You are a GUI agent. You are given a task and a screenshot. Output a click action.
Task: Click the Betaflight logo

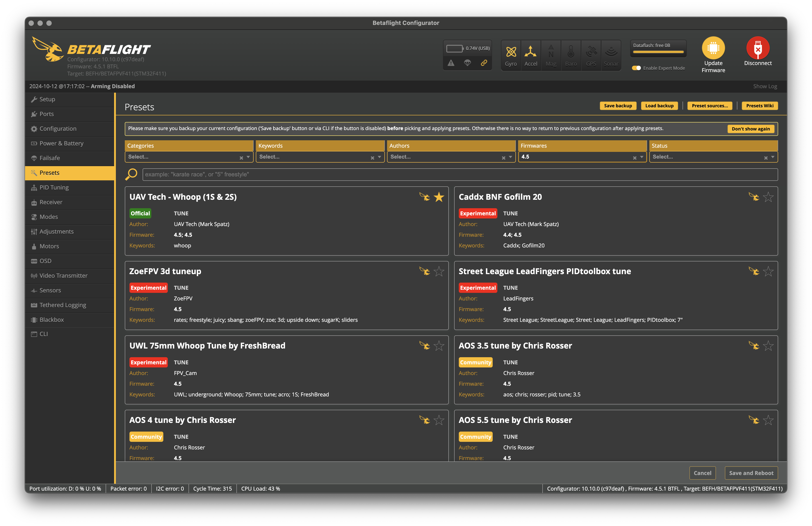pos(91,49)
